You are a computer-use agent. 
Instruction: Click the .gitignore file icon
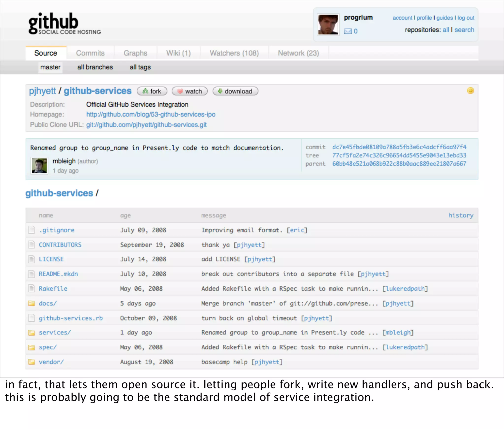tap(31, 230)
